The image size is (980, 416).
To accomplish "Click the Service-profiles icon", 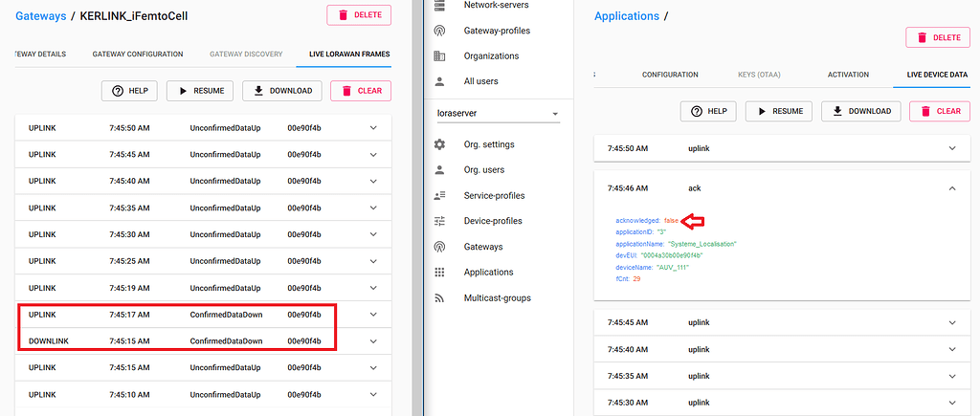I will tap(439, 195).
